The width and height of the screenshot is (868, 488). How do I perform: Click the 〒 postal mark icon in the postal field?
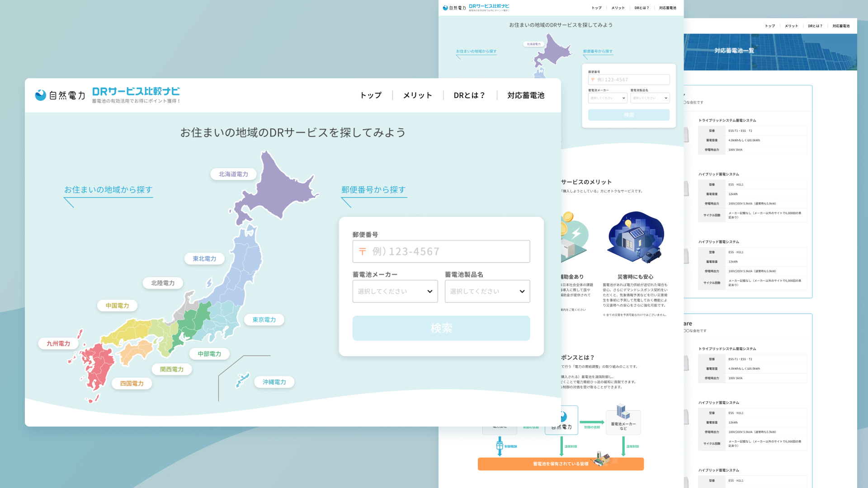click(x=362, y=251)
